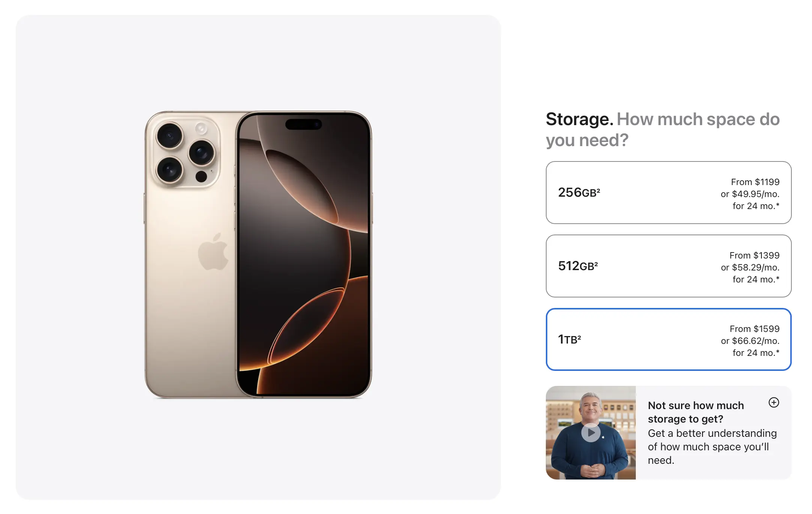Screen dimensions: 812x514
Task: Play the storage guide video
Action: click(591, 433)
